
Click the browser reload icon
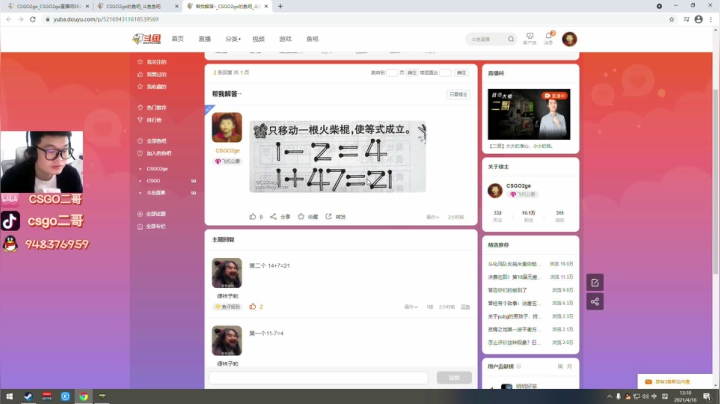tap(33, 19)
